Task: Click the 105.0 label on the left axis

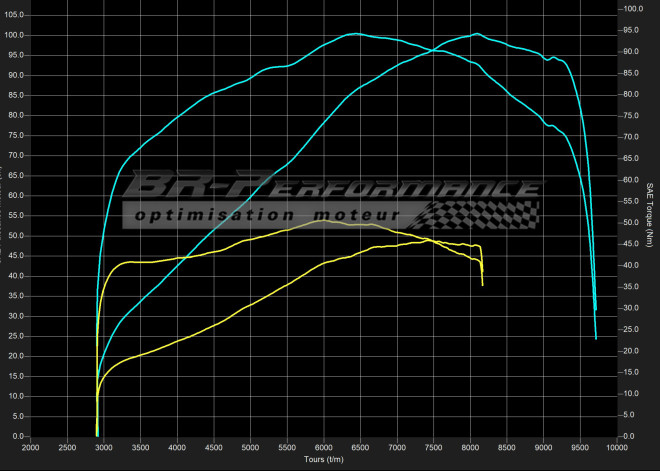Action: [15, 15]
